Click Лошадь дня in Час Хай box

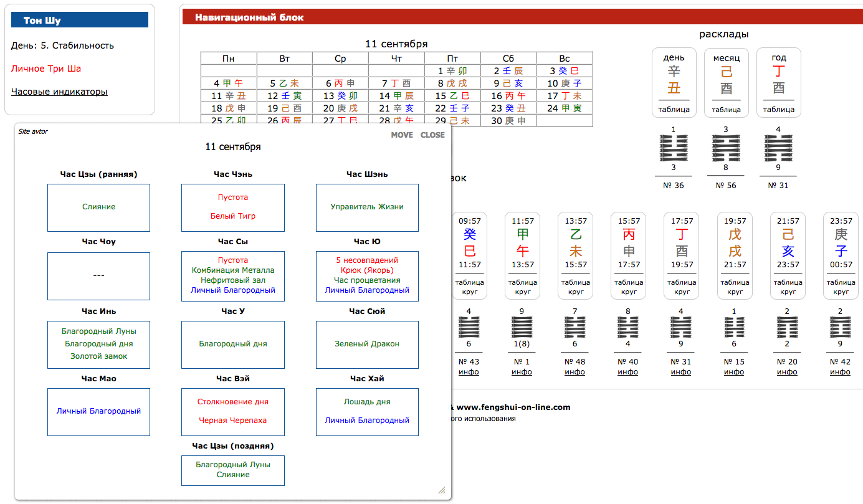click(367, 402)
